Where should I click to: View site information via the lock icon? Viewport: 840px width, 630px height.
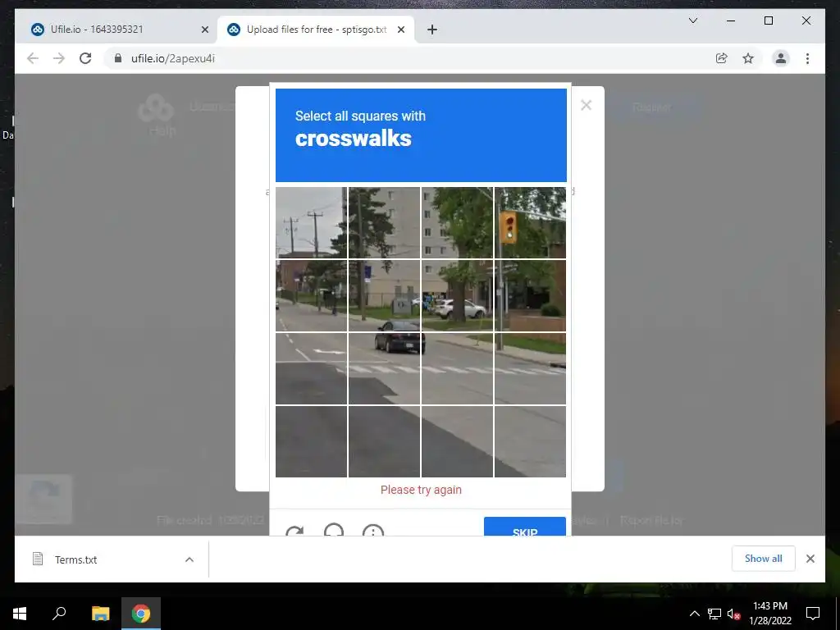(118, 58)
